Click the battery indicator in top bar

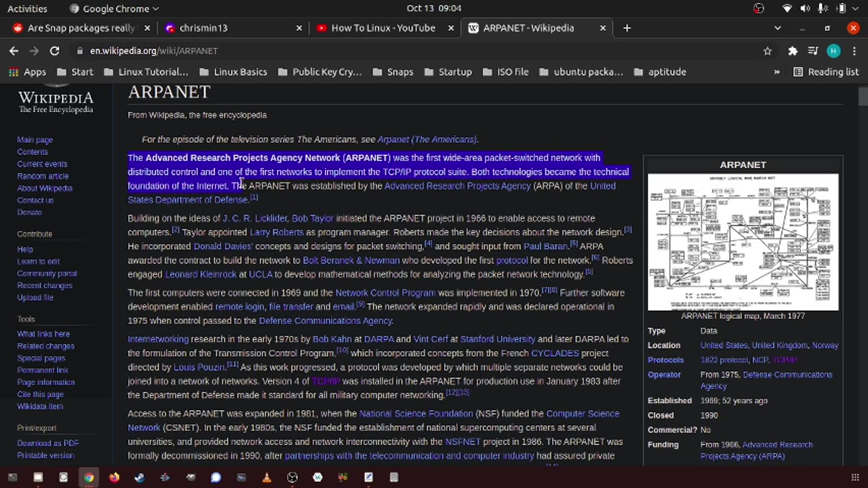click(841, 8)
